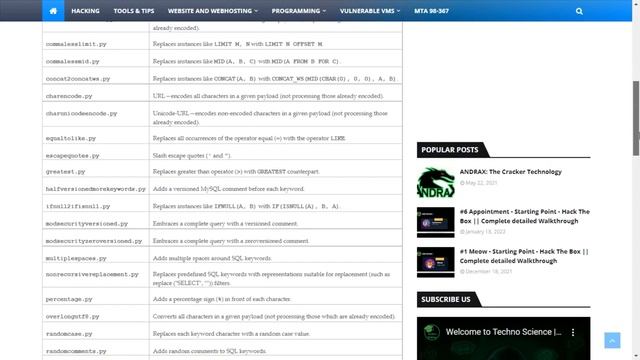Open Welcome to Techno Science video title
The height and width of the screenshot is (360, 640).
point(503,332)
